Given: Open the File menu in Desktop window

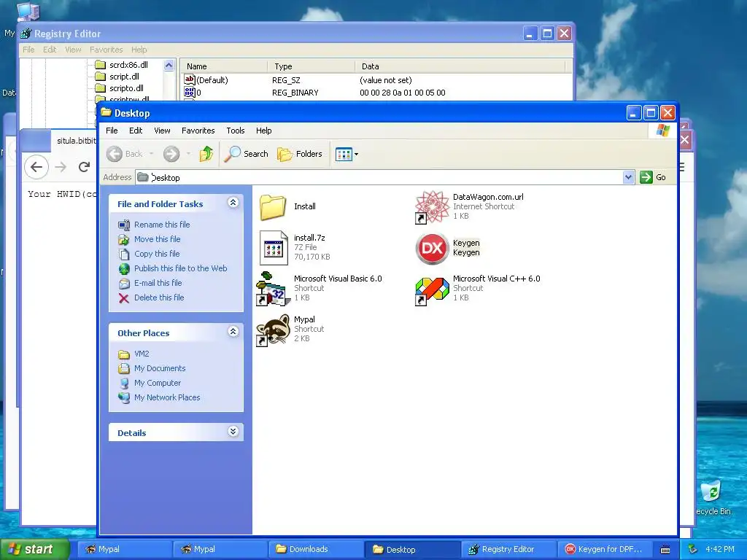Looking at the screenshot, I should pyautogui.click(x=112, y=131).
